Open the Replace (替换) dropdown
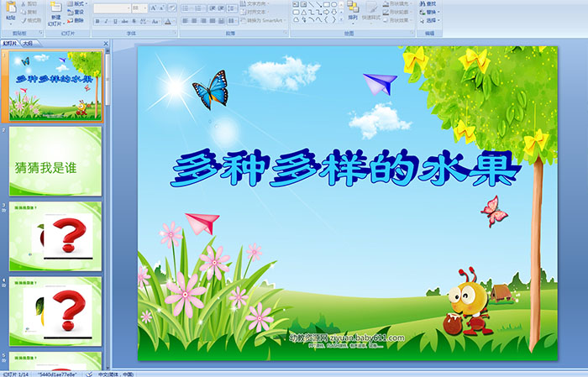This screenshot has height=377, width=588. coord(430,12)
